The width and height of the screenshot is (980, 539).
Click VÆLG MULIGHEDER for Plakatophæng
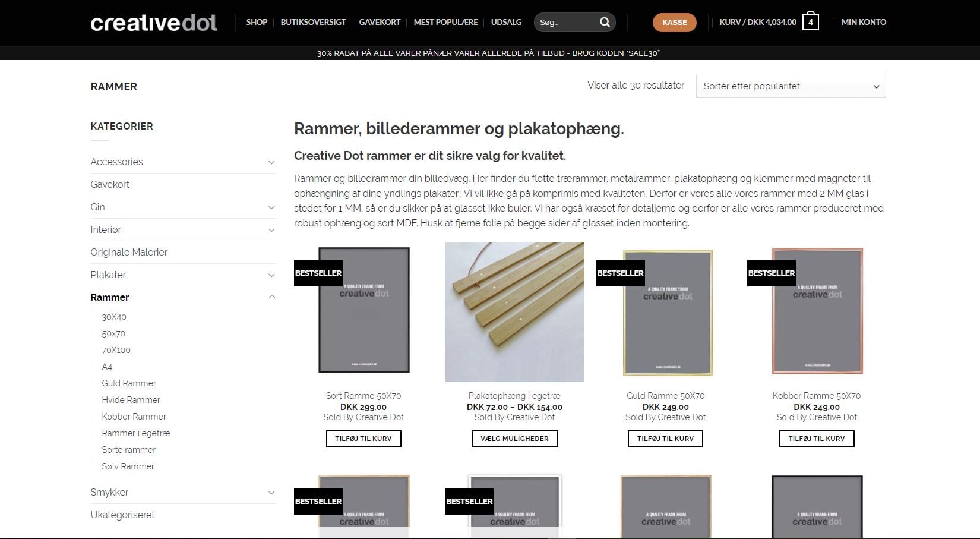[514, 439]
